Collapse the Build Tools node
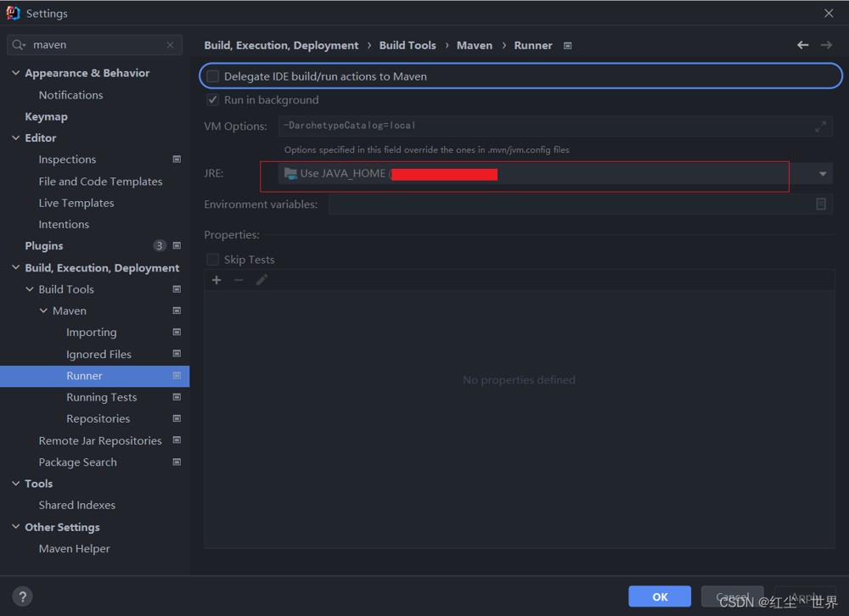Screen dimensions: 849x616 click(30, 289)
